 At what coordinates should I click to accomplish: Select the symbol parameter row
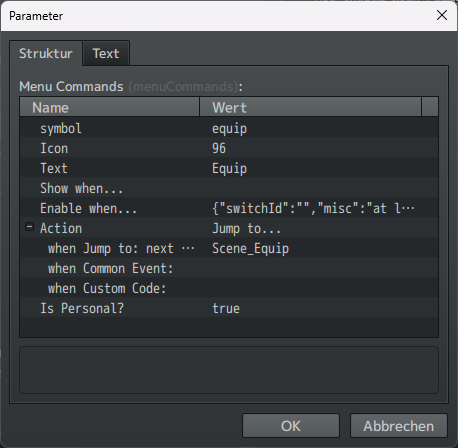pyautogui.click(x=229, y=128)
